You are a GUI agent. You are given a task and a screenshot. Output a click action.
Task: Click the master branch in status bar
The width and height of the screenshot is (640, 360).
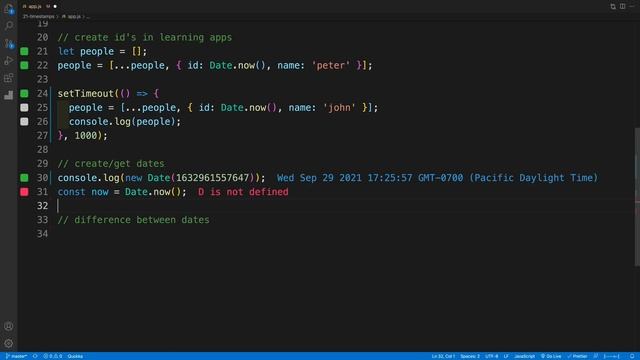click(x=16, y=356)
